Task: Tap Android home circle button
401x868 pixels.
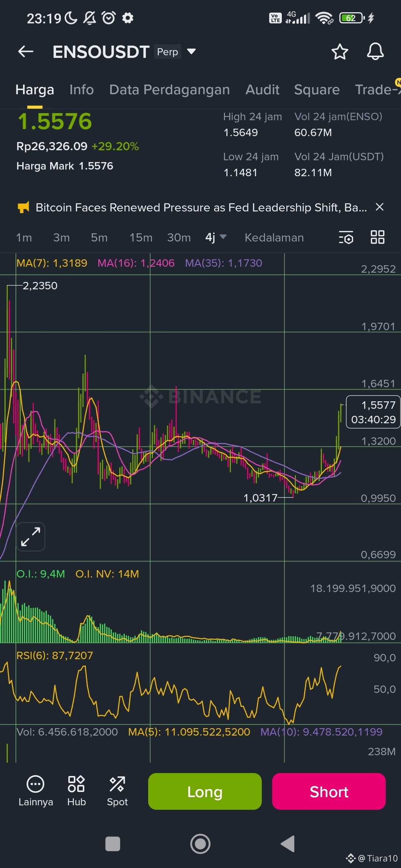Action: click(200, 844)
